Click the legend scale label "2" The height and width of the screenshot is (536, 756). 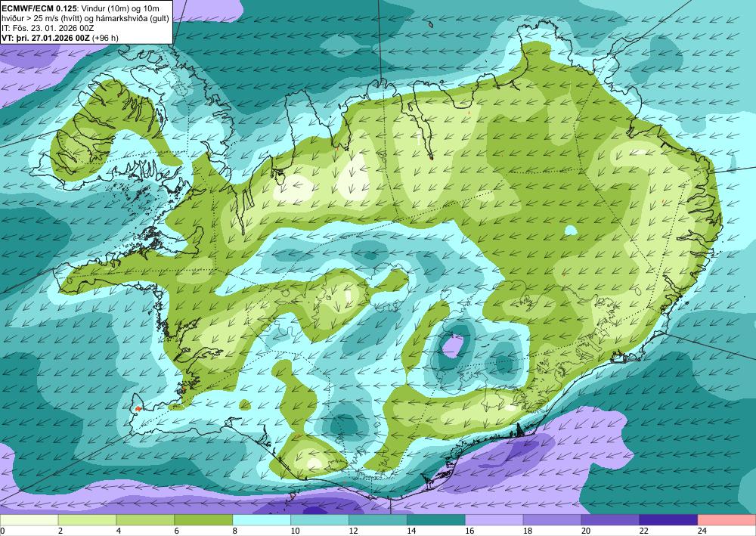tap(60, 531)
